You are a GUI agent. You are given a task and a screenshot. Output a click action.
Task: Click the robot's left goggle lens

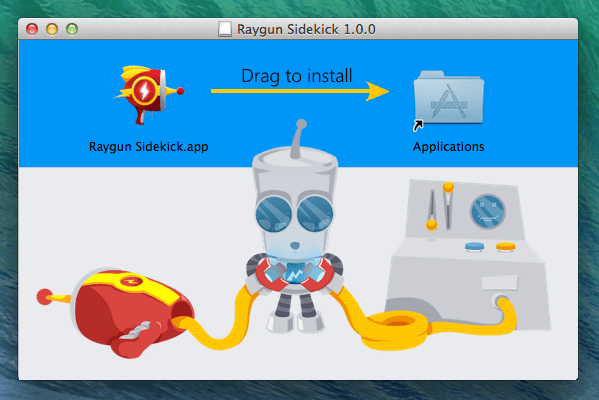[x=273, y=214]
